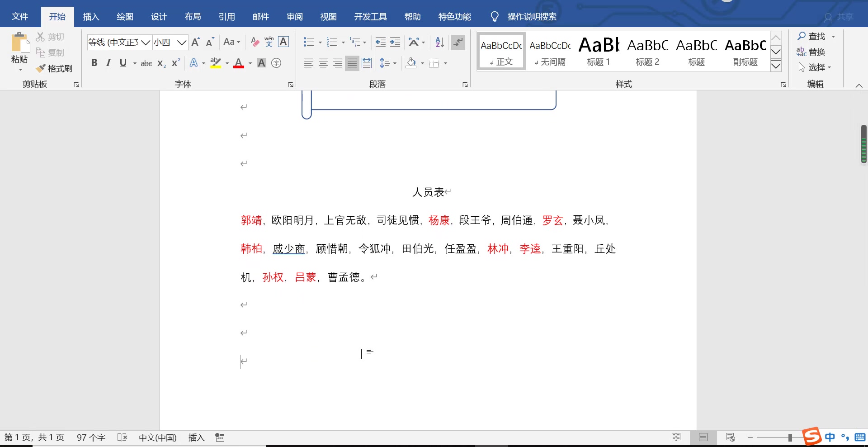Click the Paste clipboard icon
Viewport: 868px width, 447px height.
[20, 43]
